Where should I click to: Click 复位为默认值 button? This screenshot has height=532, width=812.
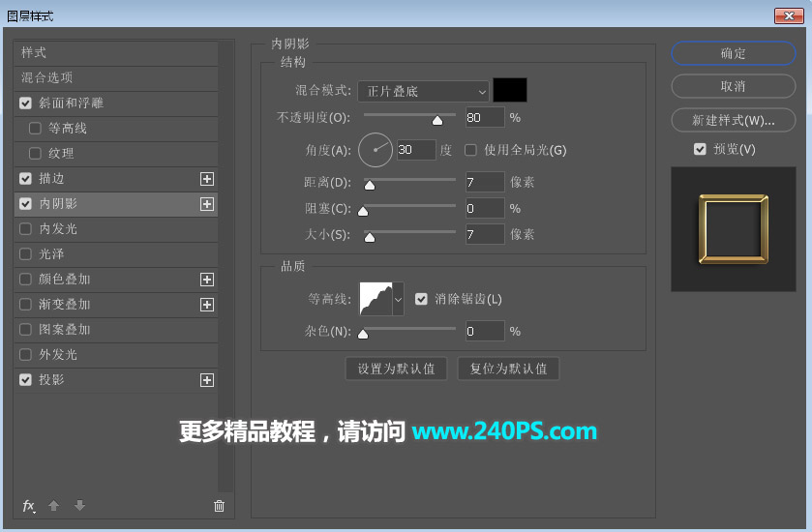coord(508,369)
